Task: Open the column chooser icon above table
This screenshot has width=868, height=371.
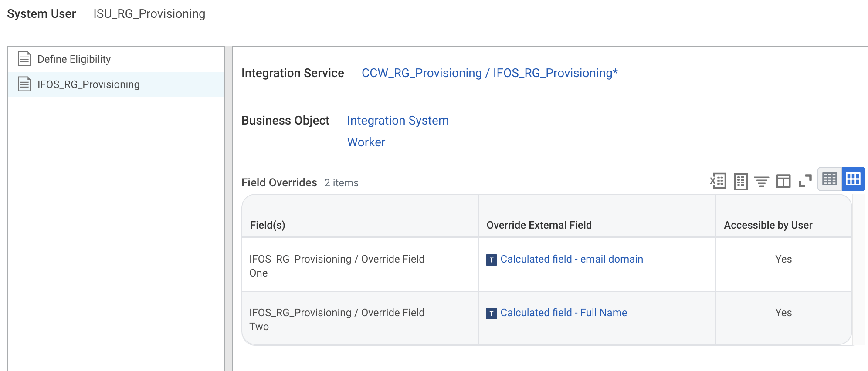Action: coord(783,181)
